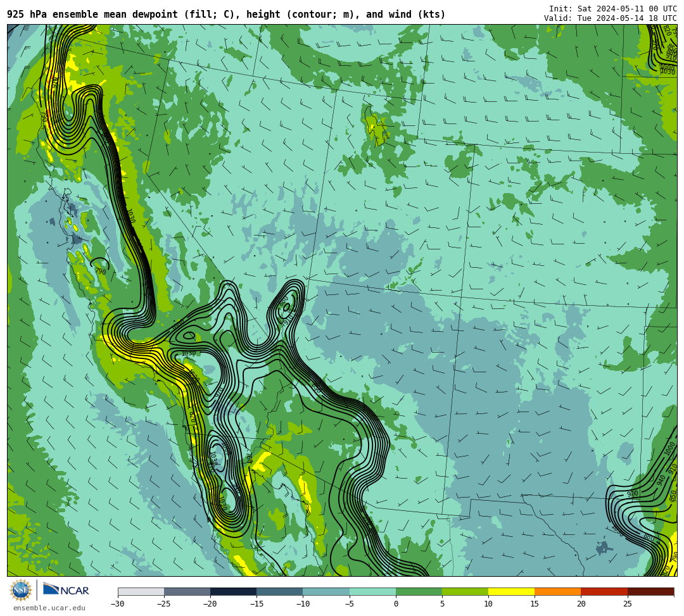Click the 20 colorbar tick label
684x616 pixels.
click(581, 604)
